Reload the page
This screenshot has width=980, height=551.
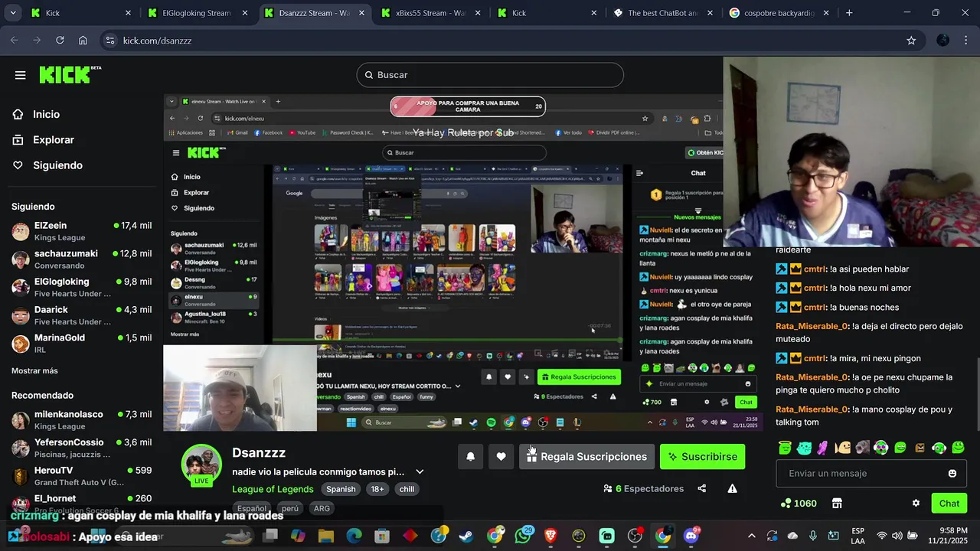pyautogui.click(x=60, y=41)
